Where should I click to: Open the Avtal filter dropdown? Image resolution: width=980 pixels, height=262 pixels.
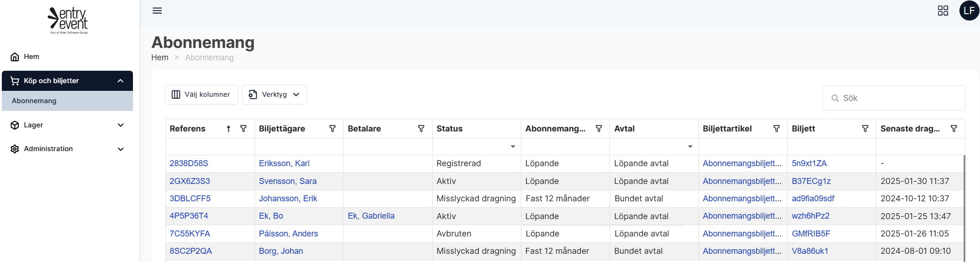coord(690,147)
